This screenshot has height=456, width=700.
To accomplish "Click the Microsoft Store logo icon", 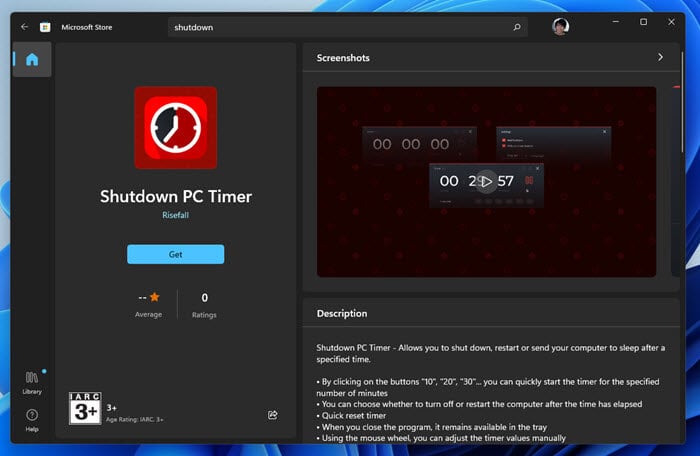I will [45, 27].
